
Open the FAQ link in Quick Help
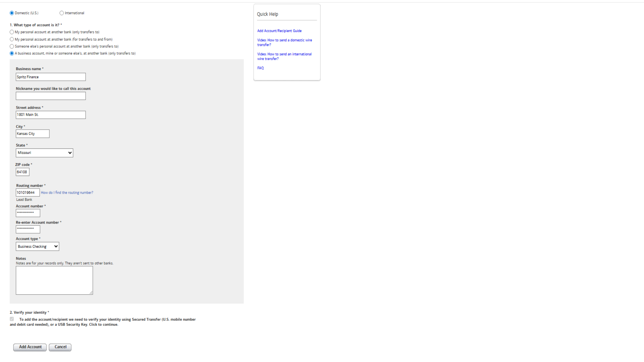[260, 68]
